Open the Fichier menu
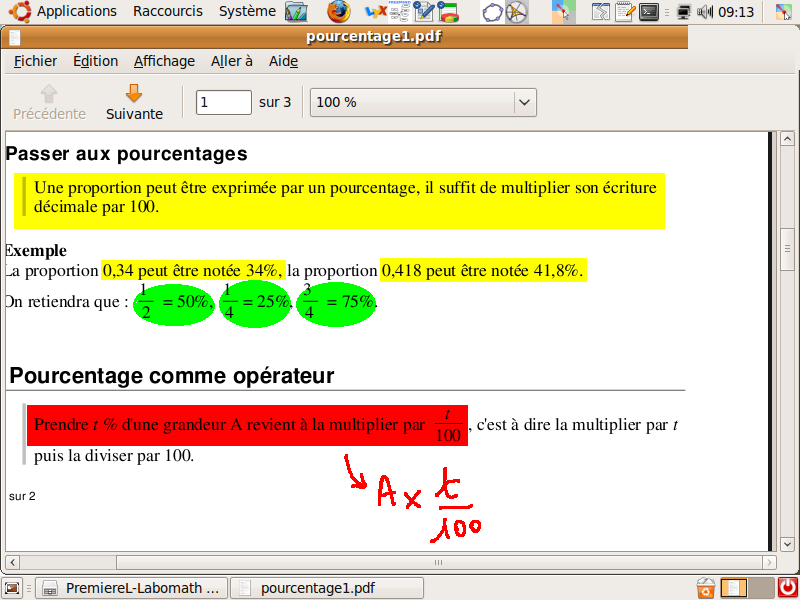Viewport: 800px width, 600px height. [x=35, y=61]
